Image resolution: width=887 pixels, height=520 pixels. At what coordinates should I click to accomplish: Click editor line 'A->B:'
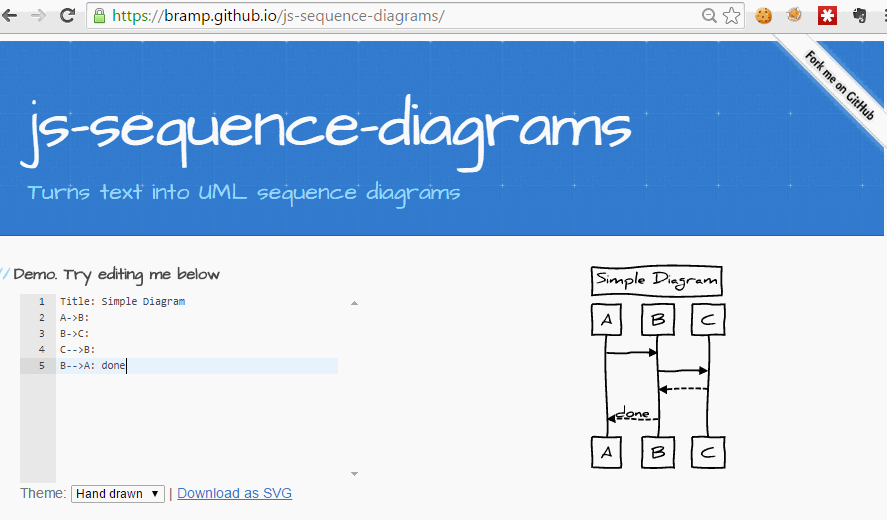75,317
